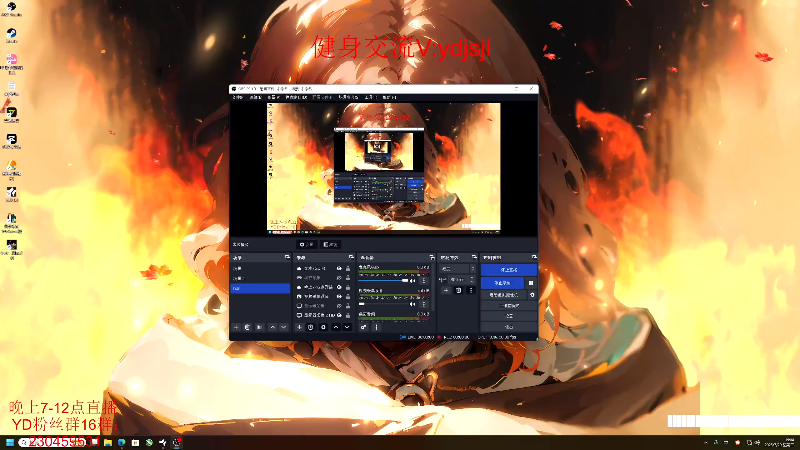800x450 pixels.
Task: Click the blue Stop Streaming button
Action: coord(509,270)
